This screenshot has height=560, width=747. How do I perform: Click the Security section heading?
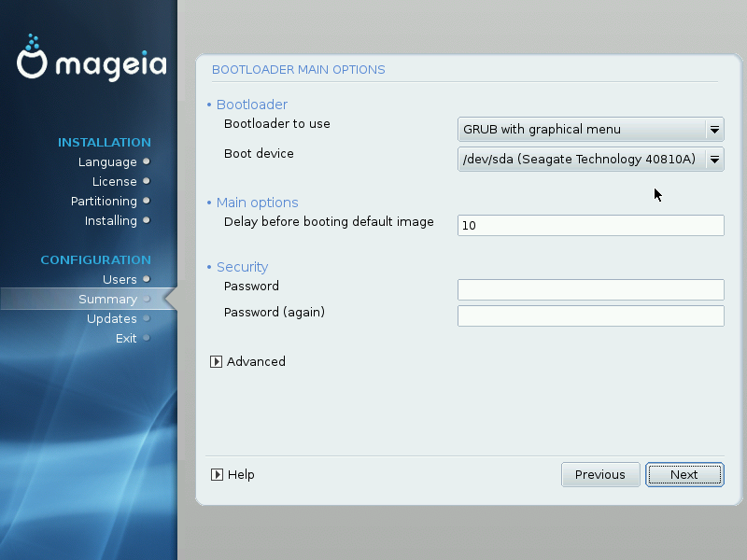coord(242,267)
